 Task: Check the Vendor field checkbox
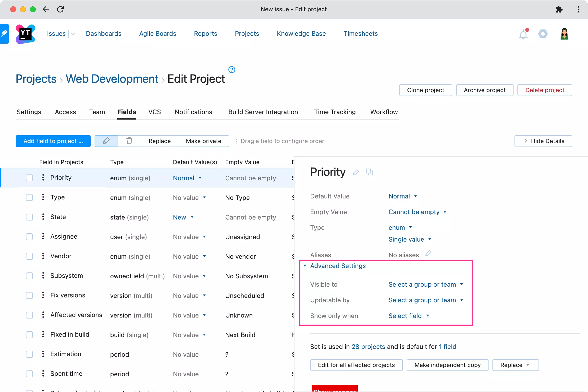29,256
